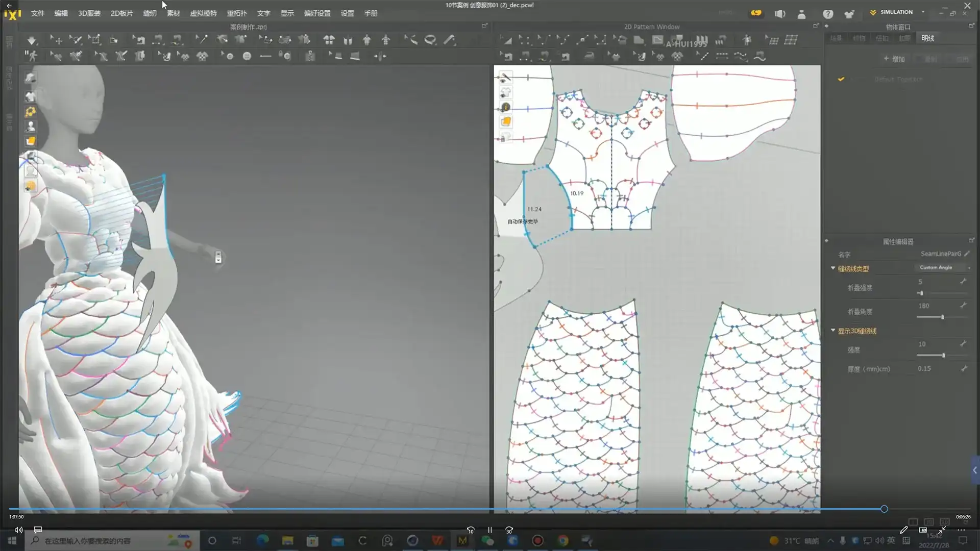Collapse the 缝纫线类型 section
Image resolution: width=980 pixels, height=551 pixels.
pyautogui.click(x=833, y=268)
